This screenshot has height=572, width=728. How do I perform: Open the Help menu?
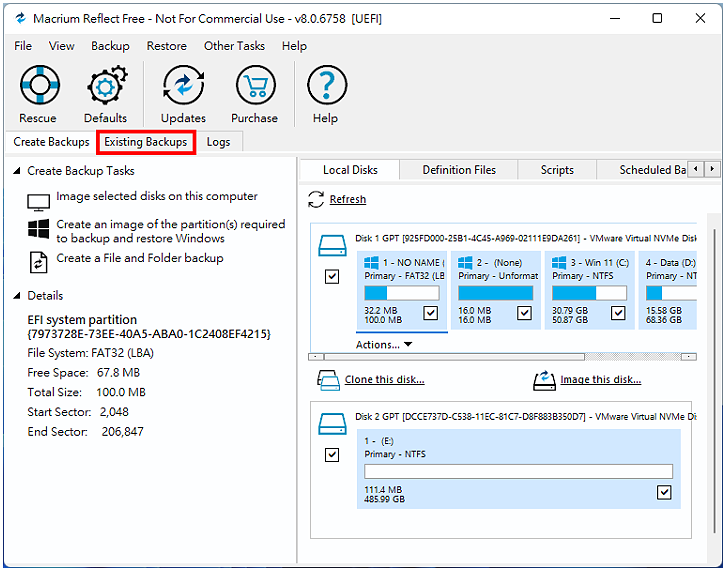294,46
